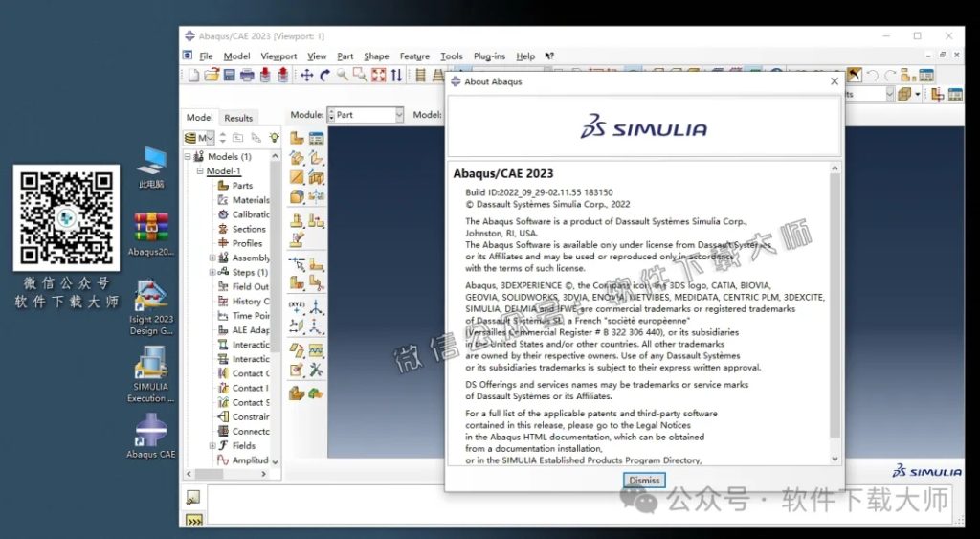Screen dimensions: 980x539
Task: Collapse the Models (1) tree node
Action: pyautogui.click(x=189, y=156)
